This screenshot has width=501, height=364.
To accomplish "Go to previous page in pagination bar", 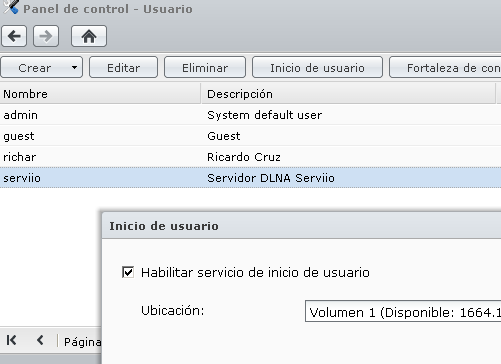I will coord(40,340).
